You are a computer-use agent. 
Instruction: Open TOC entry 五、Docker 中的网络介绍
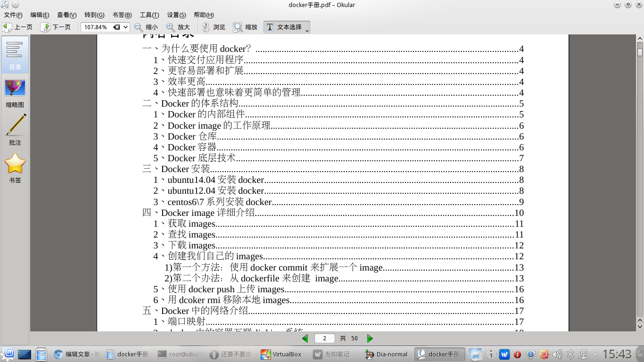pyautogui.click(x=333, y=311)
